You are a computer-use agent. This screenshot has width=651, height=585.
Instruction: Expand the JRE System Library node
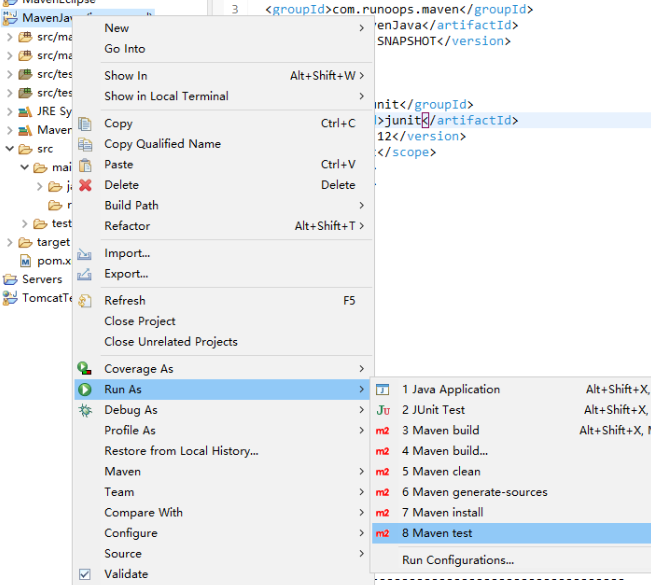(10, 112)
